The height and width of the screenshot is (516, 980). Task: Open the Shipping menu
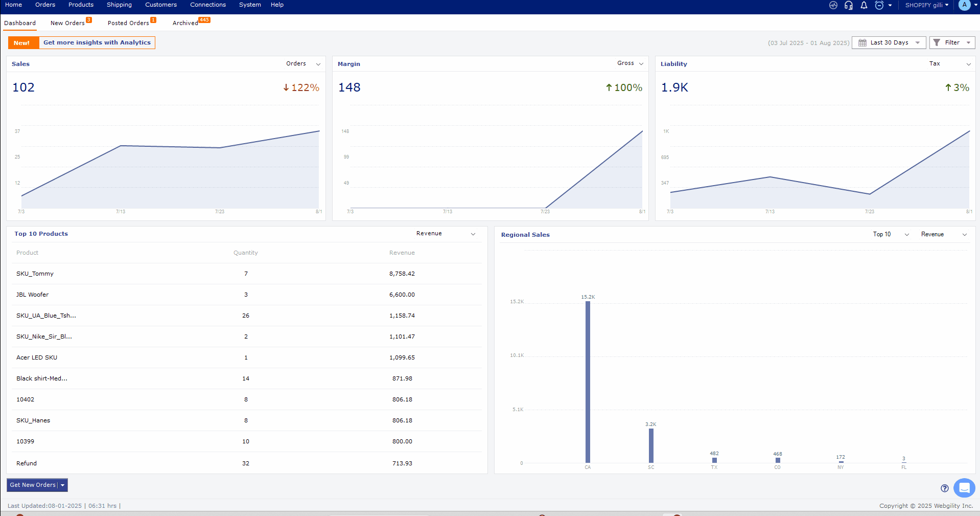119,5
